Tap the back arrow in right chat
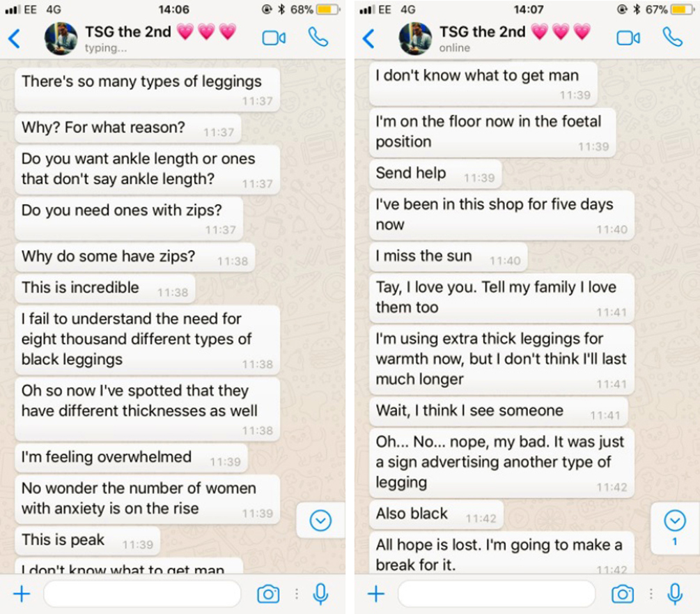This screenshot has width=700, height=614. (369, 38)
